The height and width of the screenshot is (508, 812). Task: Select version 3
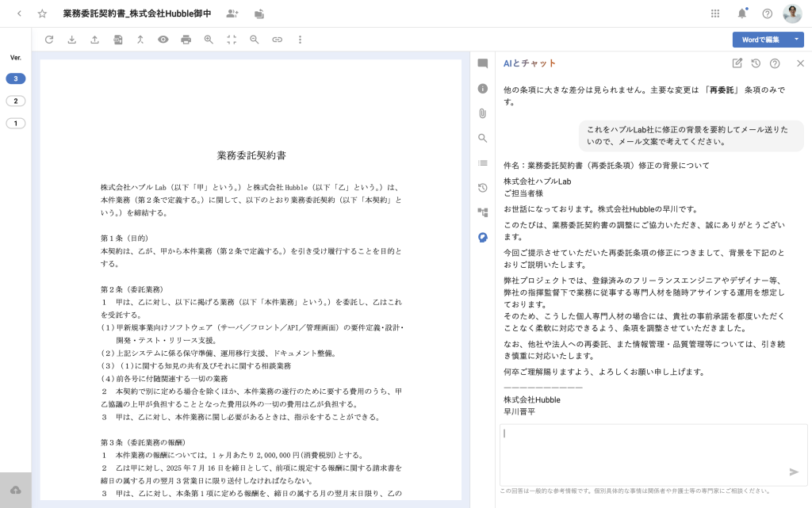point(16,78)
